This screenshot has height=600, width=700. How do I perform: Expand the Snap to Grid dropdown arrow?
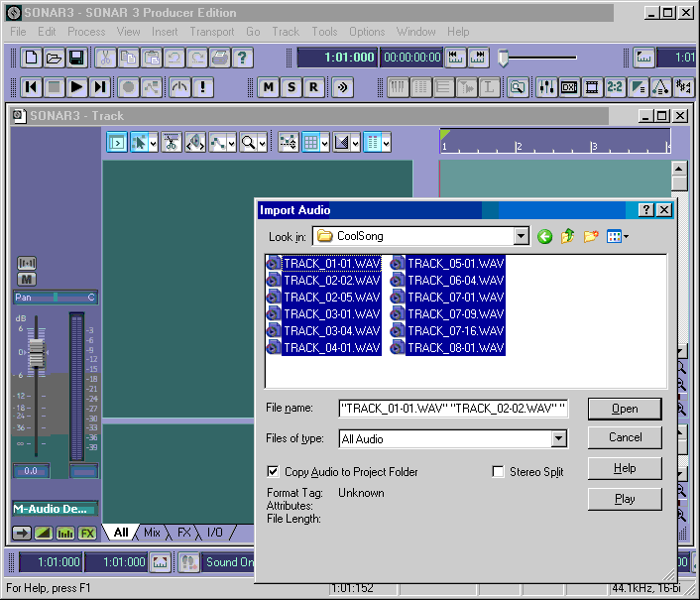pos(325,143)
